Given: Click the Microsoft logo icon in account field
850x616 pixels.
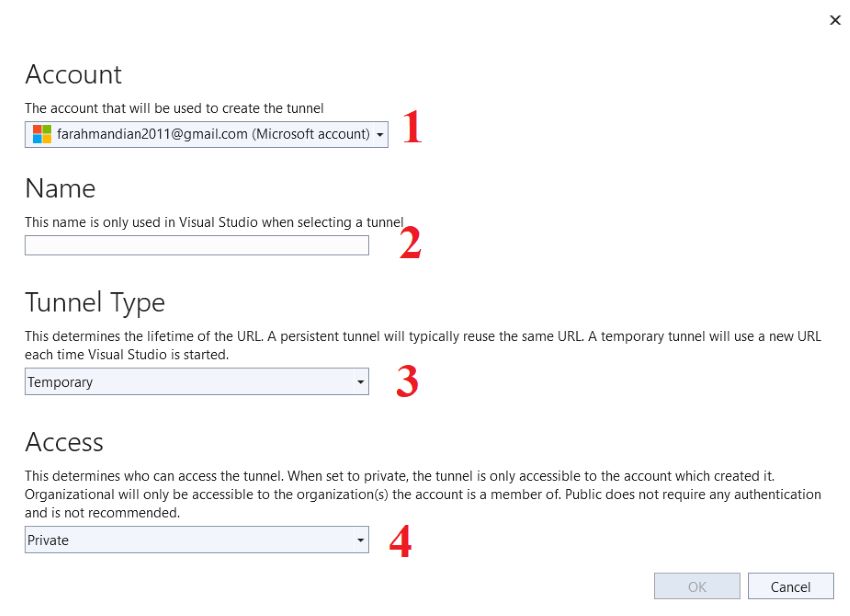Looking at the screenshot, I should click(x=42, y=134).
